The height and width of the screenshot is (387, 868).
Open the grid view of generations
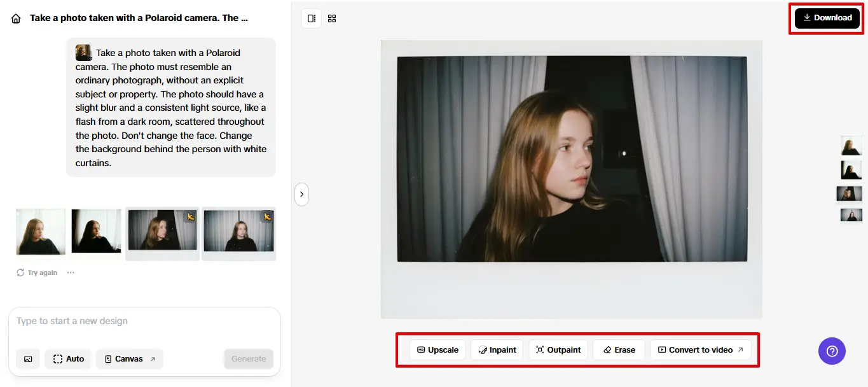click(331, 18)
